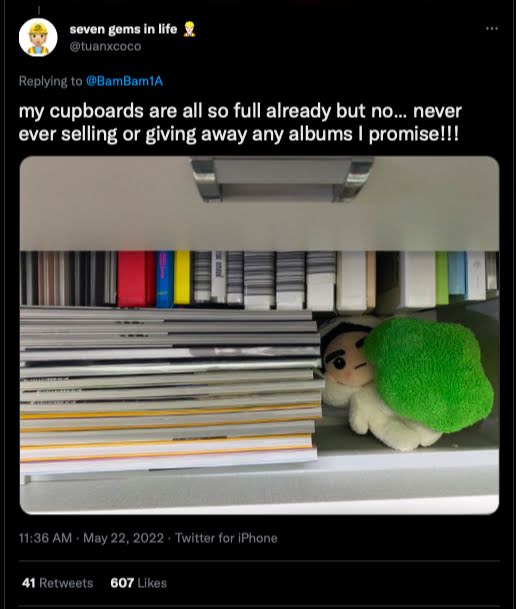Open the three-dot more options menu
Image resolution: width=516 pixels, height=609 pixels.
click(x=492, y=28)
